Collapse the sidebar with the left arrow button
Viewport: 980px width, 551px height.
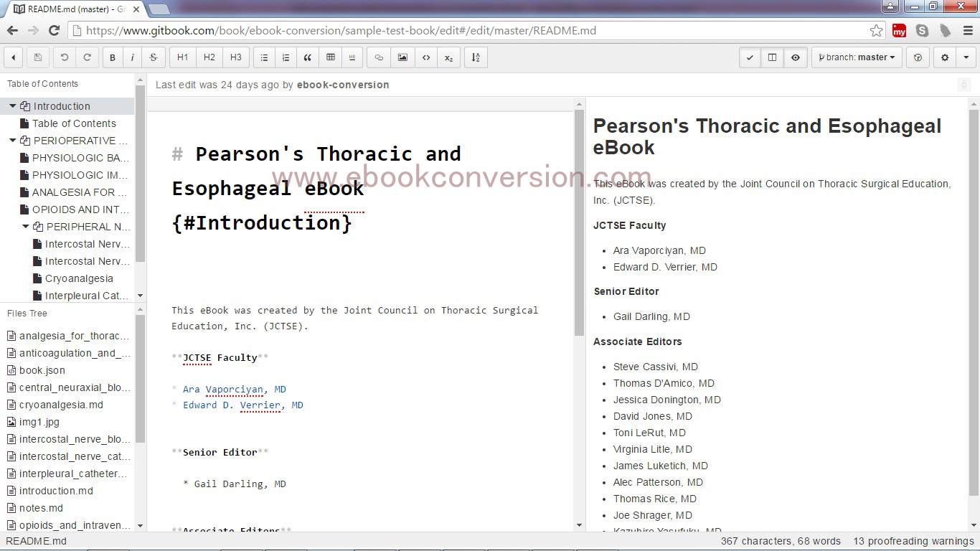click(13, 57)
